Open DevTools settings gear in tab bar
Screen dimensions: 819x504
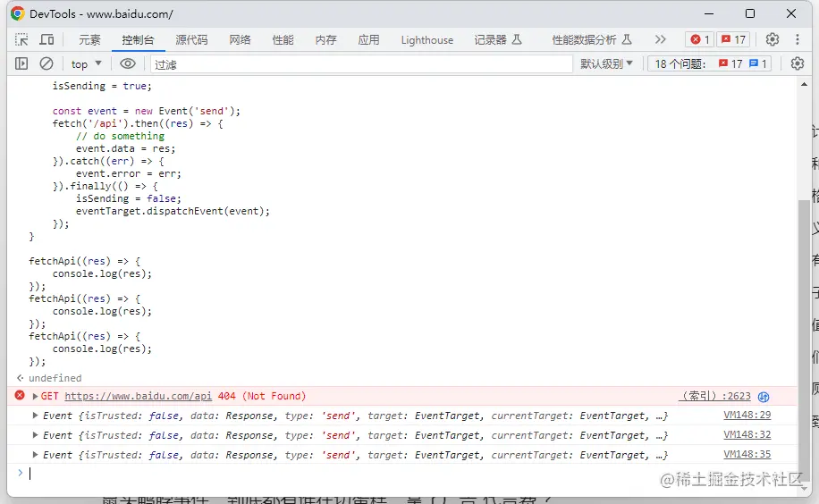772,39
